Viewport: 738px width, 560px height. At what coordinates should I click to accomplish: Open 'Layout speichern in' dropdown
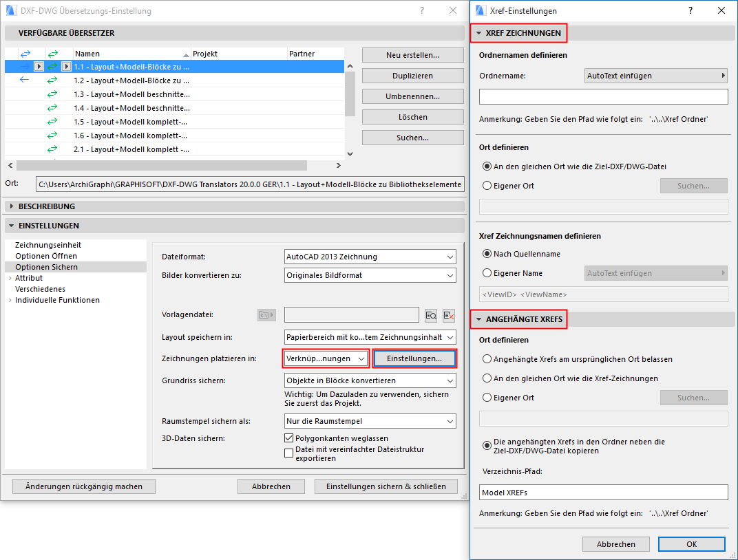pyautogui.click(x=370, y=337)
